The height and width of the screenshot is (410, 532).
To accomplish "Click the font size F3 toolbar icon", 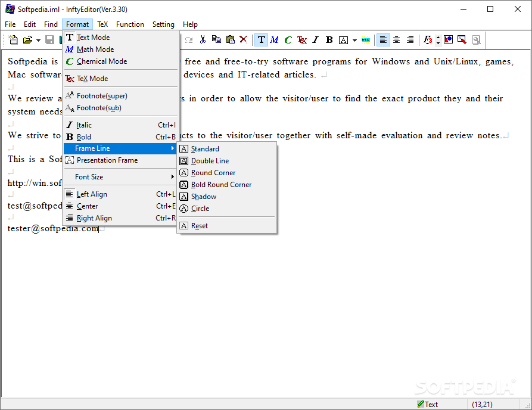I will tap(428, 40).
